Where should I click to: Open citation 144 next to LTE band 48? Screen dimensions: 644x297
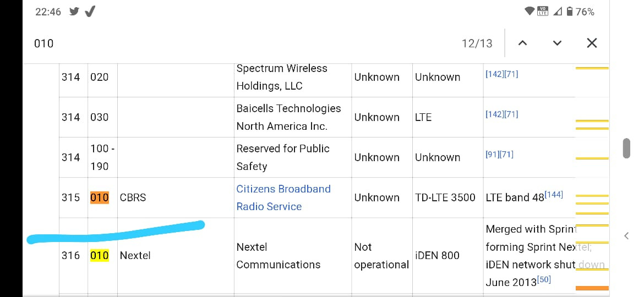554,194
